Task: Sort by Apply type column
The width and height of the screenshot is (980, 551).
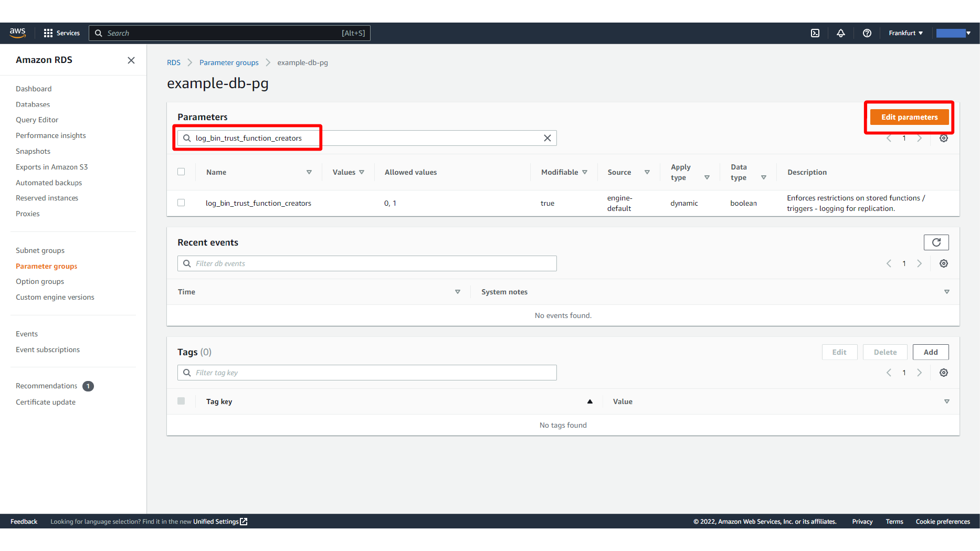Action: pyautogui.click(x=707, y=177)
